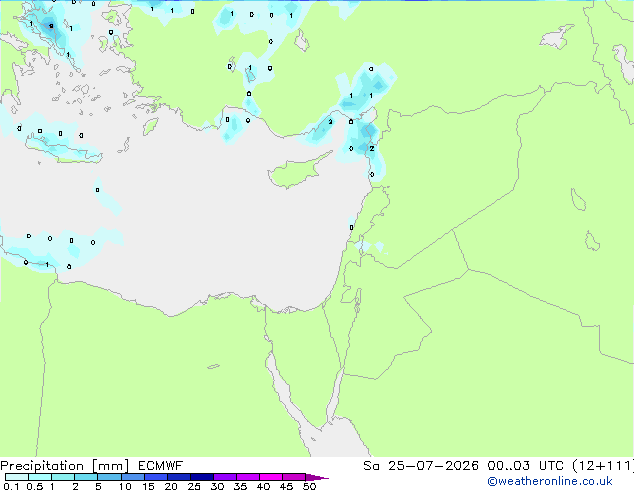Select legend swatch between 0.5 and 1
The width and height of the screenshot is (634, 490).
[x=40, y=477]
